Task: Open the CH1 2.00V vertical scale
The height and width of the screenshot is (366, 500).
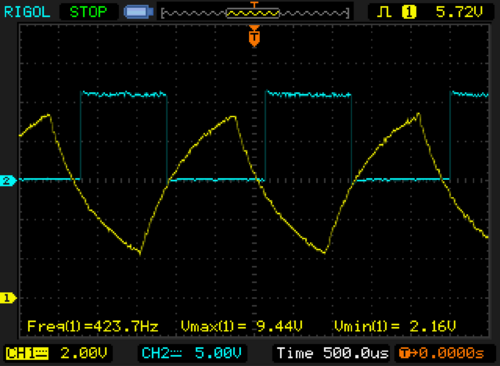Action: (84, 353)
